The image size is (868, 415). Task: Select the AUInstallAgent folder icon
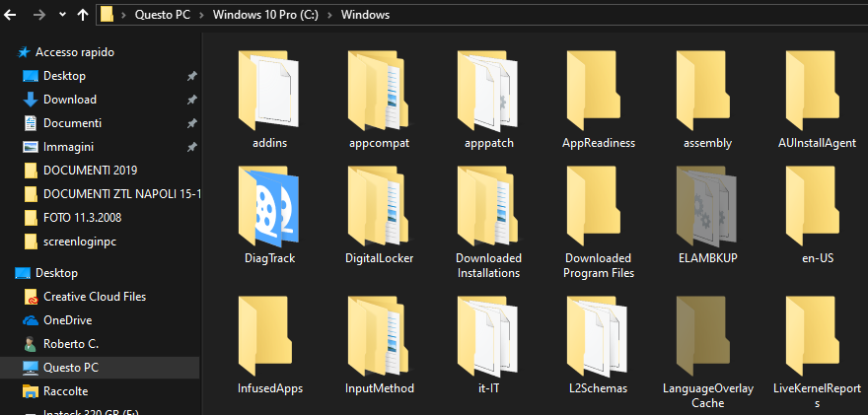tap(812, 91)
